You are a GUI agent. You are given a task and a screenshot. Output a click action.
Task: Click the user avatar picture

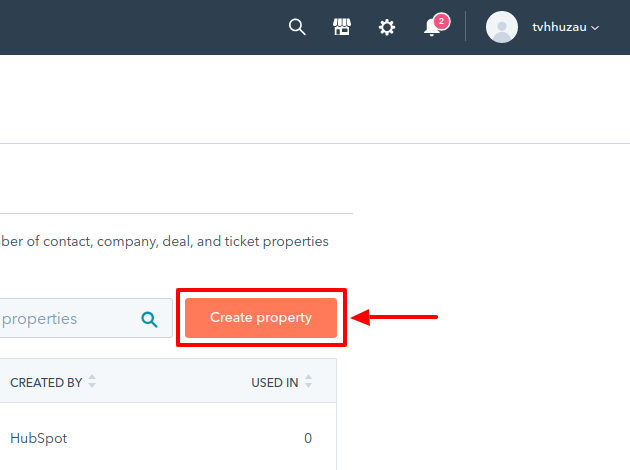501,27
